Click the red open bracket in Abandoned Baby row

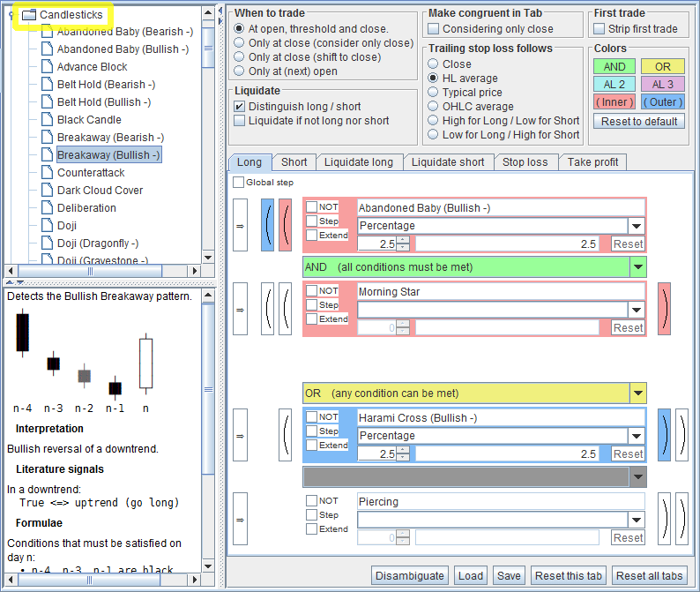[x=286, y=225]
